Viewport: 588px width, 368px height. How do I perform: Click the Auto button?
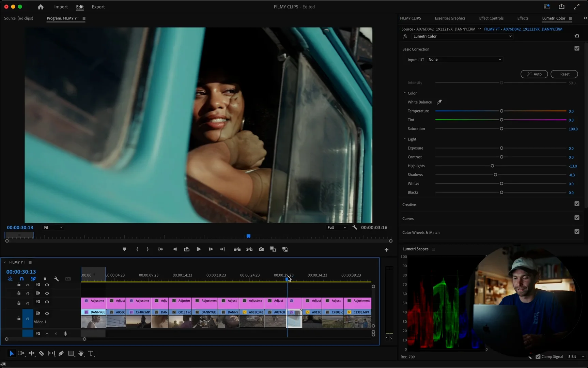click(x=534, y=74)
